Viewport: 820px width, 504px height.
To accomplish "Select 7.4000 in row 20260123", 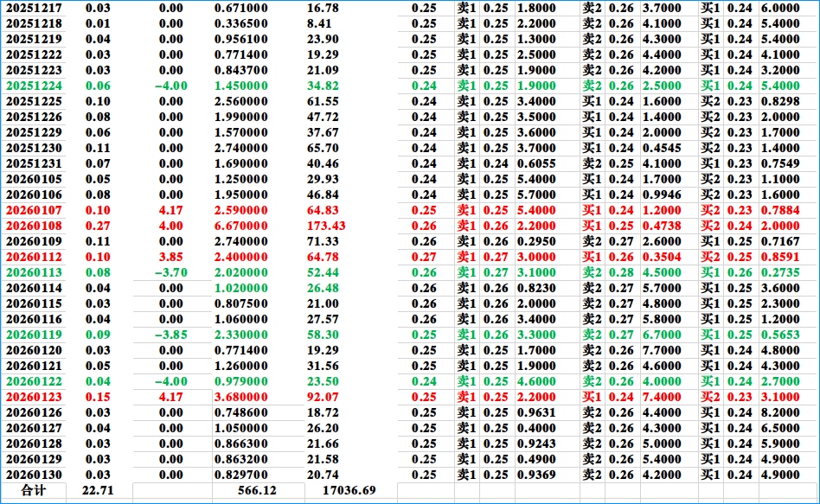I will click(662, 397).
